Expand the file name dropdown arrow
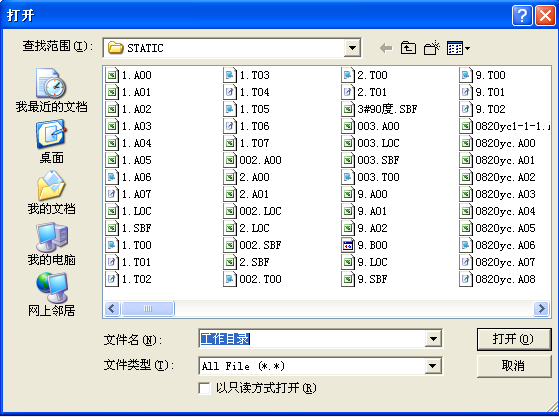This screenshot has height=417, width=559. pyautogui.click(x=433, y=339)
